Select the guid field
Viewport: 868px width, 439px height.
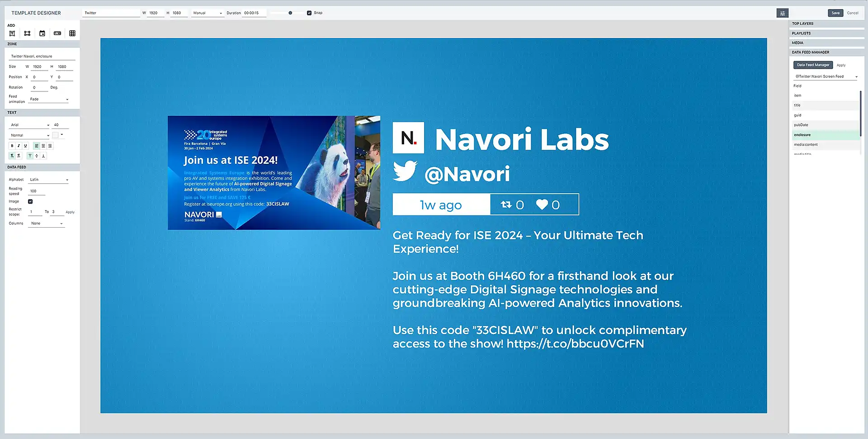tap(826, 115)
